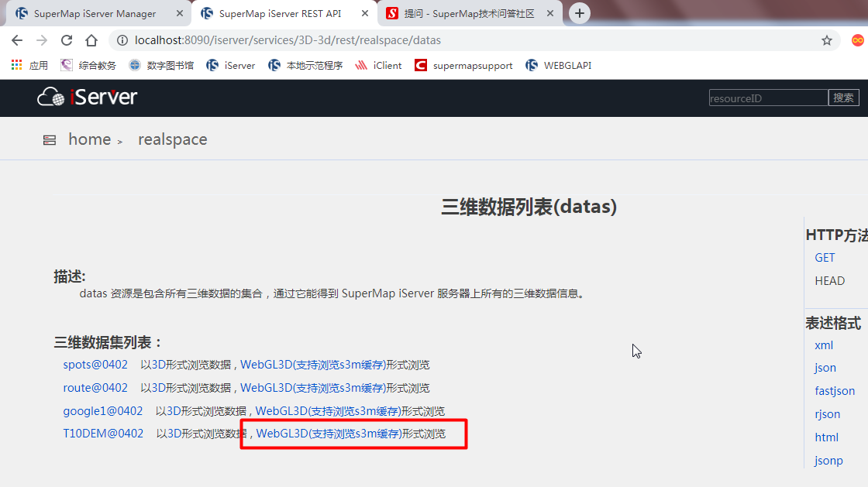Open WebGL3D view for spots@0402
Screen dimensions: 868x487
tap(313, 365)
